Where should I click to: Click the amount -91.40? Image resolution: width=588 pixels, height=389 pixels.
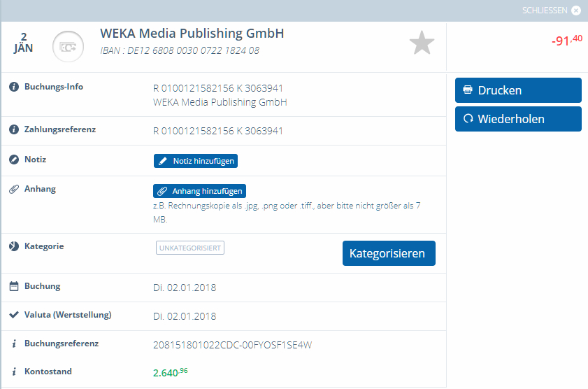[x=566, y=40]
